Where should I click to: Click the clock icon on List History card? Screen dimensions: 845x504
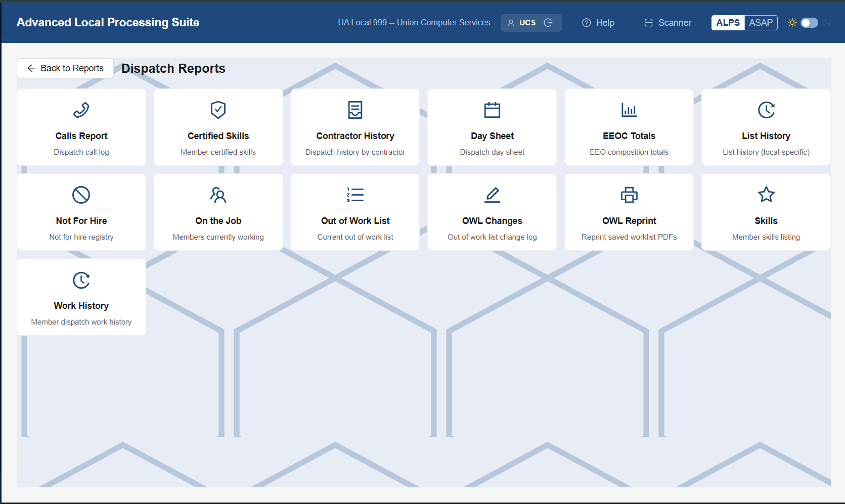(766, 110)
